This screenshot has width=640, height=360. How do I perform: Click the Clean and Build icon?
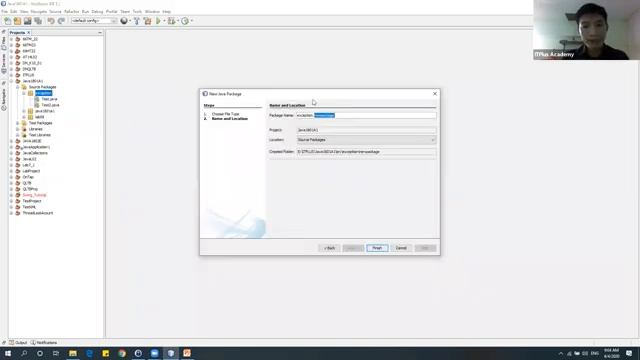pyautogui.click(x=147, y=21)
